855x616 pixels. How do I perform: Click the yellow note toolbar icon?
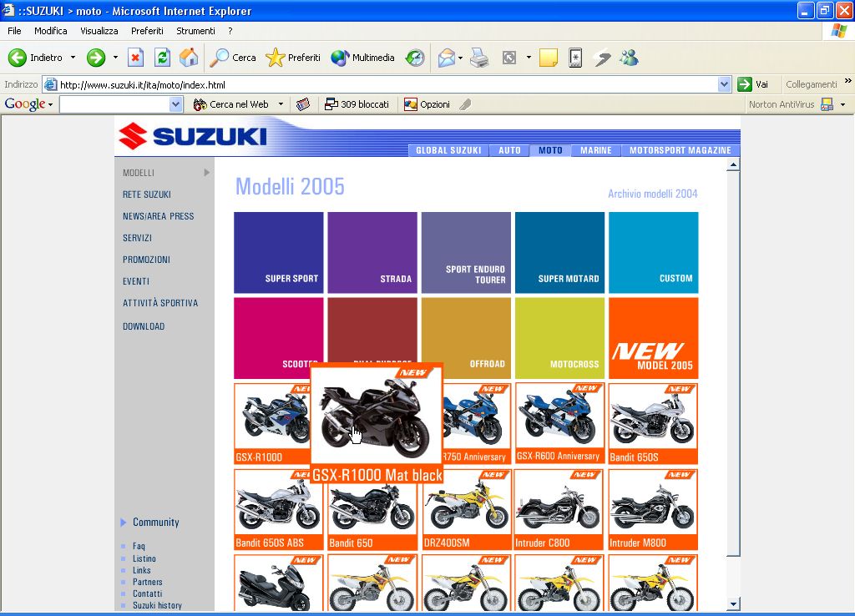click(548, 58)
